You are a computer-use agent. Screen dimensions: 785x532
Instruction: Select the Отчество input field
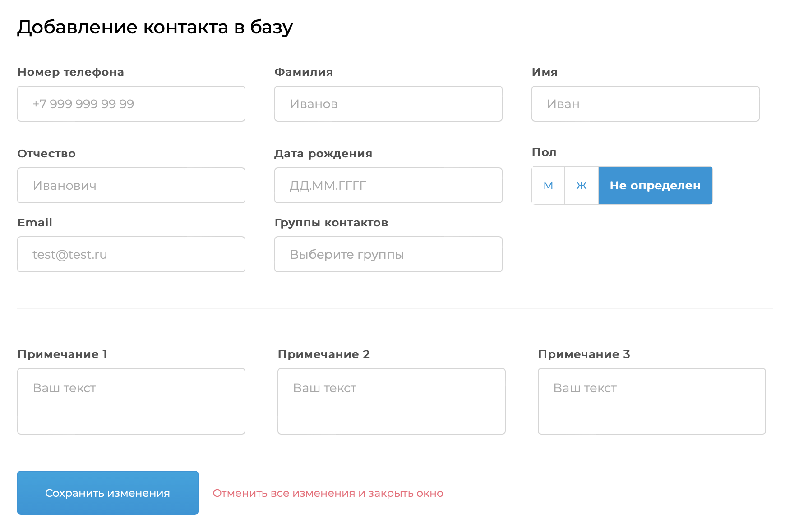[131, 185]
